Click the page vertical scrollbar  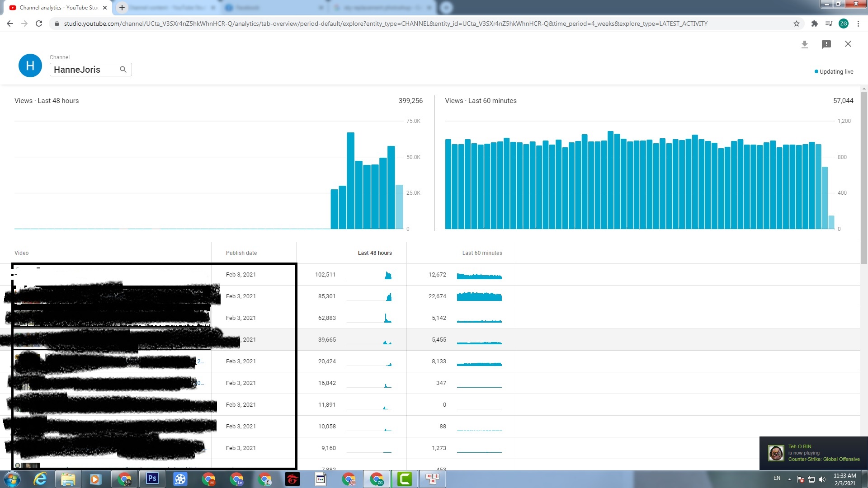[864, 178]
